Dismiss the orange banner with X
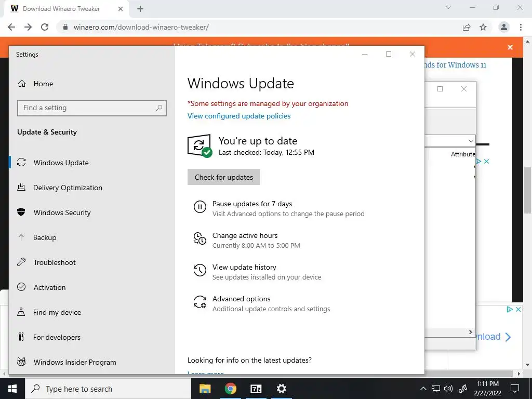The height and width of the screenshot is (399, 532). pyautogui.click(x=510, y=47)
